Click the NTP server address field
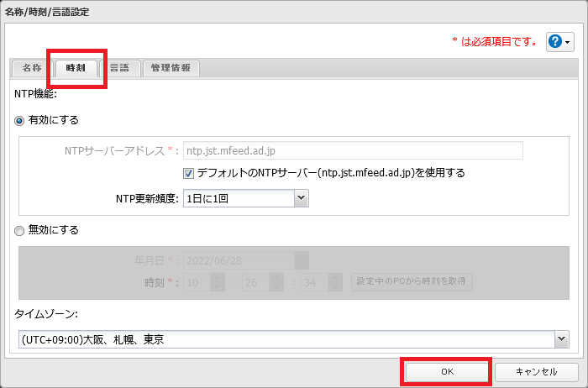588x388 pixels. pyautogui.click(x=353, y=150)
